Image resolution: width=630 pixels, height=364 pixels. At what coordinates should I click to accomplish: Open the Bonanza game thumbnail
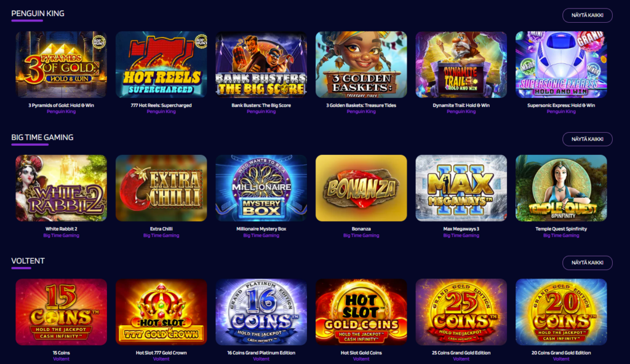tap(361, 188)
